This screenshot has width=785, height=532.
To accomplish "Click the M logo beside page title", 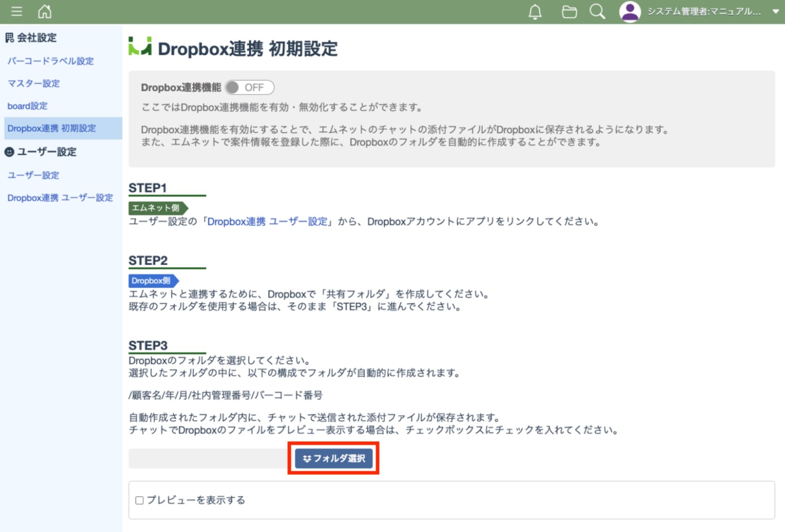I will [x=140, y=47].
